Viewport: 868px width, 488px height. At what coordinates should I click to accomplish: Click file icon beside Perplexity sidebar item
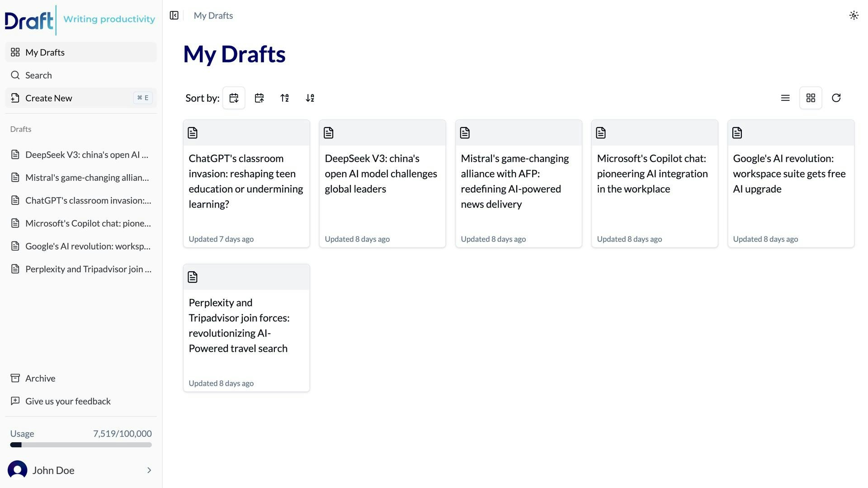click(x=15, y=269)
